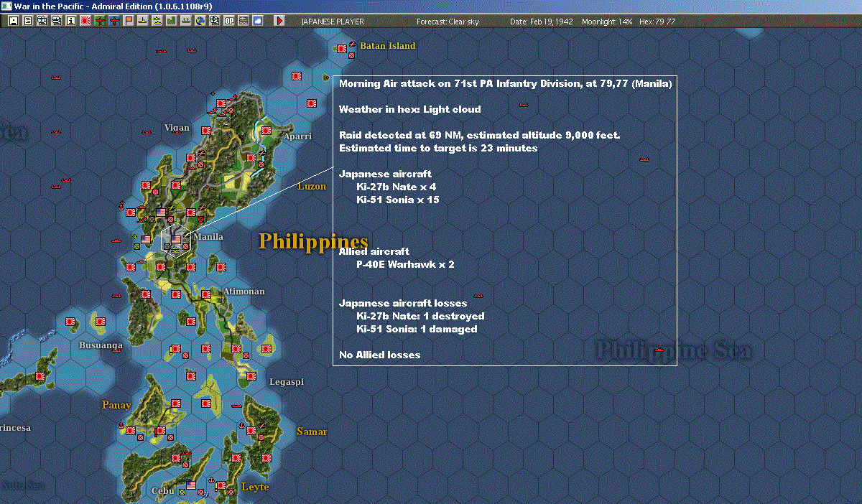Click the icon just left of the cloud icon
The image size is (862, 504).
click(x=243, y=21)
